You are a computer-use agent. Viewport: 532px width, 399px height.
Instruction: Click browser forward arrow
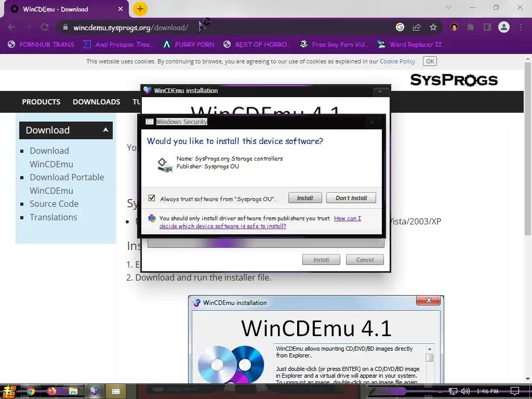(28, 27)
